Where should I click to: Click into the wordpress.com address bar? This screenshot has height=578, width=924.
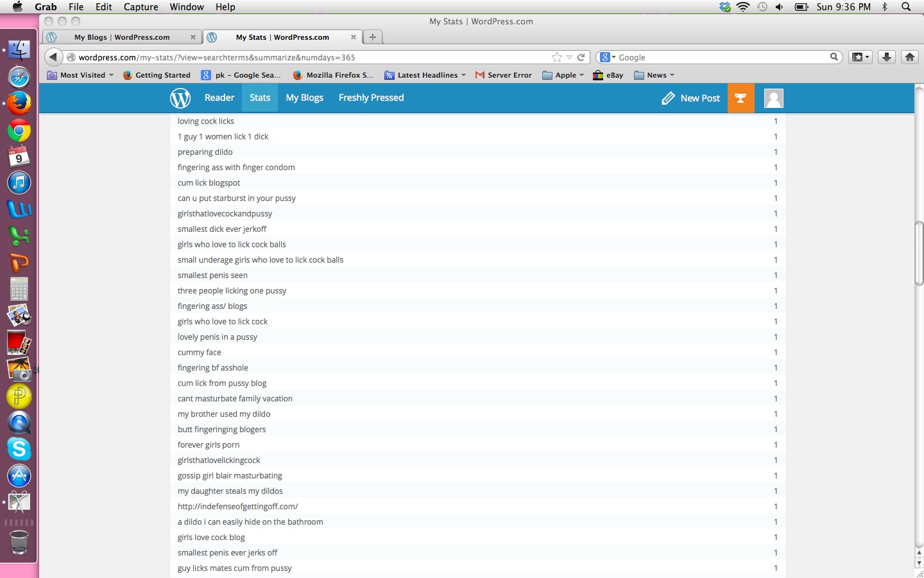[x=308, y=57]
